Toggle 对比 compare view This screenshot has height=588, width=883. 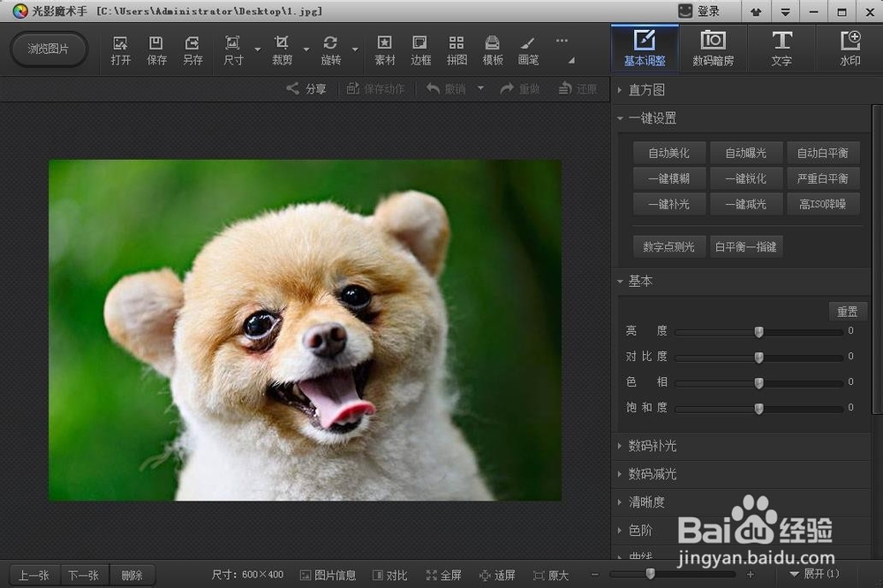point(389,575)
